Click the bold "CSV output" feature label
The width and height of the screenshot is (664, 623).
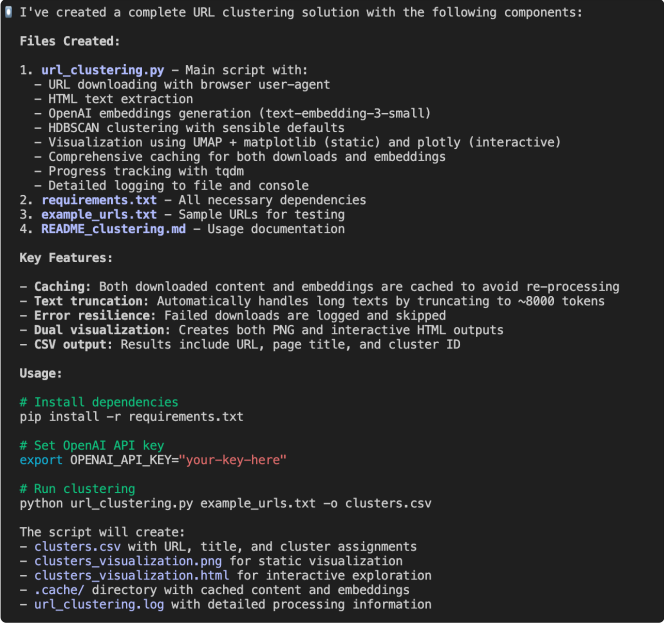[70, 345]
